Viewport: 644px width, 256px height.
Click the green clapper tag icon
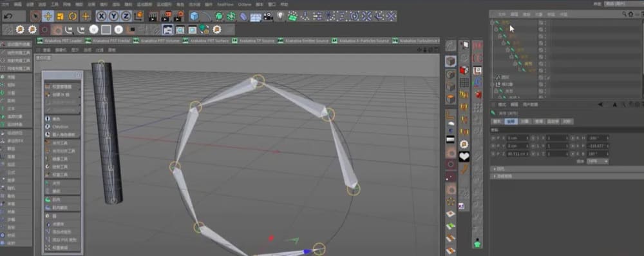292,17
